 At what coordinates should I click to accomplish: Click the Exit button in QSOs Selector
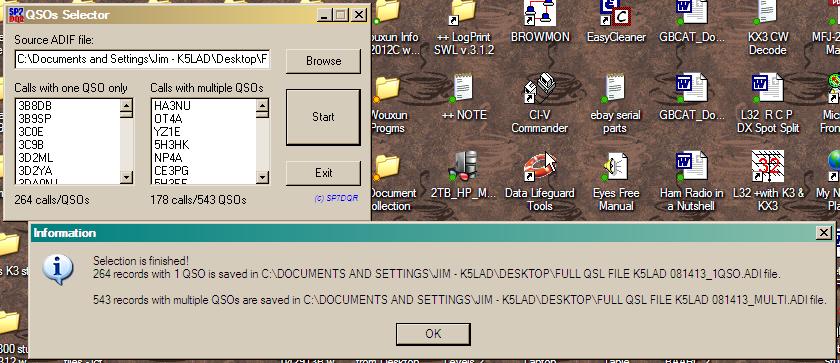coord(323,173)
